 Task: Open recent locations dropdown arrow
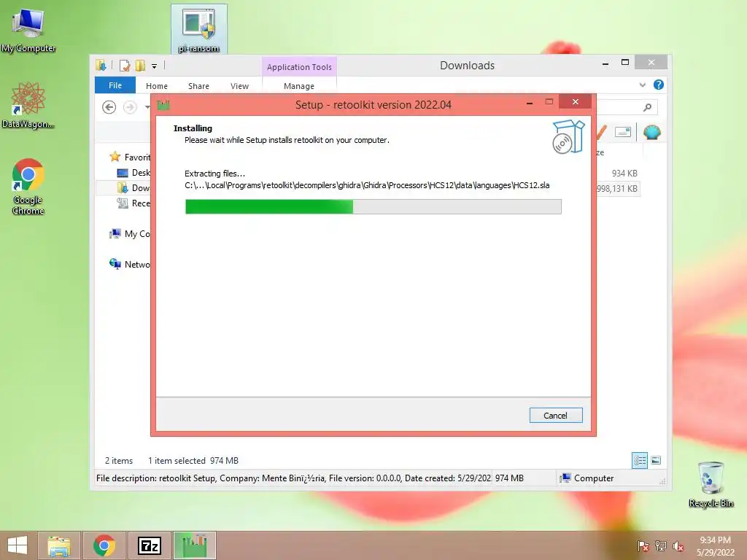pos(147,107)
